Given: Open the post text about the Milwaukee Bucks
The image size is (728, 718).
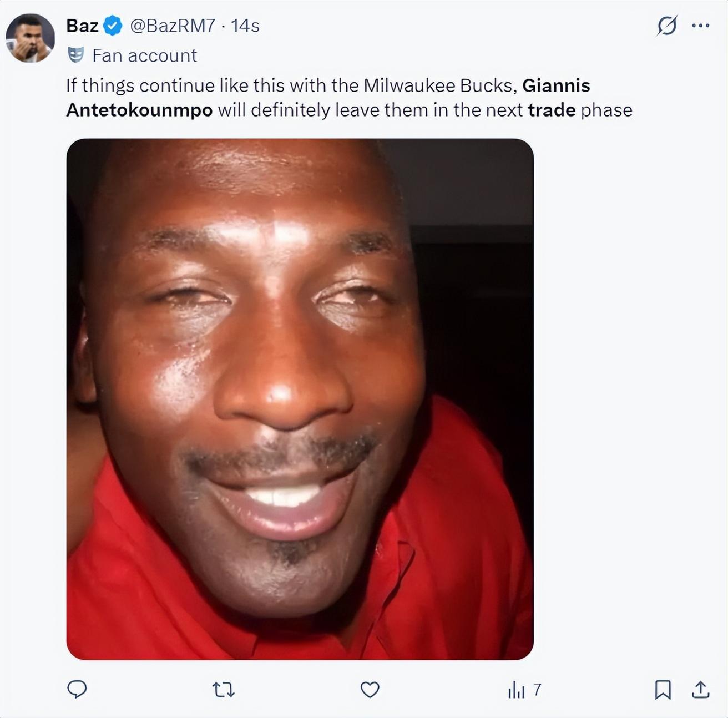Looking at the screenshot, I should coord(349,98).
